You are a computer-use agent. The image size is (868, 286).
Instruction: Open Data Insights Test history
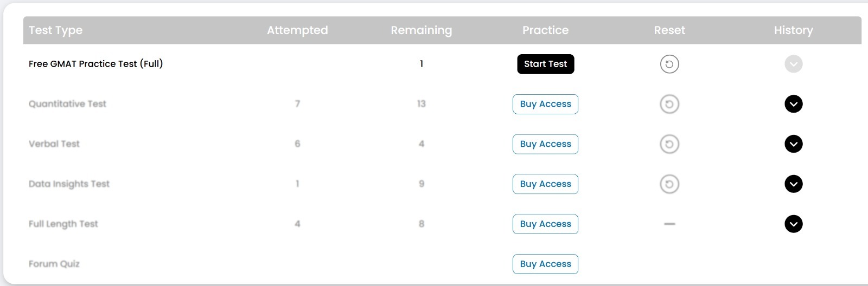(x=794, y=184)
